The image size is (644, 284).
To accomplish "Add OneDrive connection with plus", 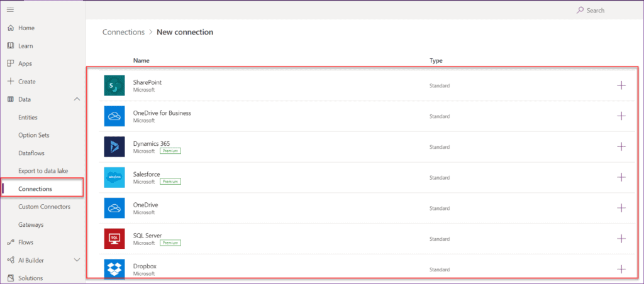I will 621,208.
